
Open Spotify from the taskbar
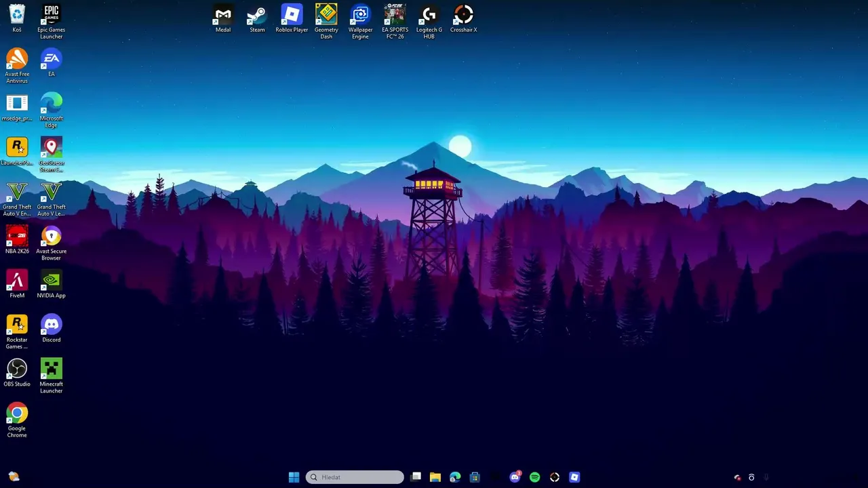click(x=534, y=477)
